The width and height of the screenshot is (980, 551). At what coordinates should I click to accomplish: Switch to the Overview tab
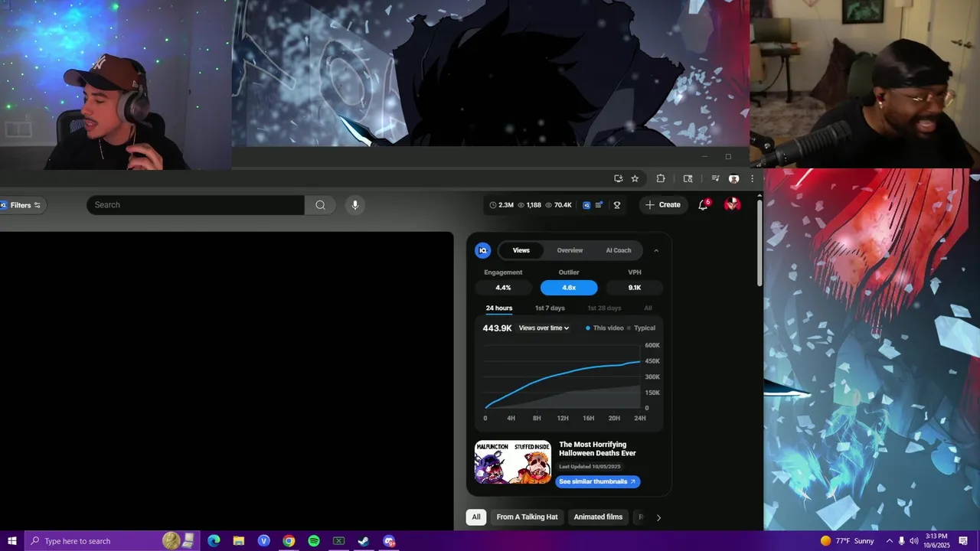click(x=570, y=250)
